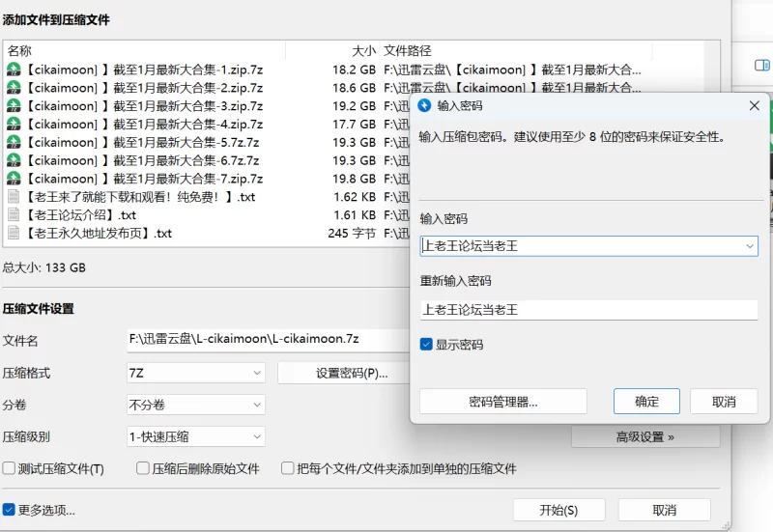Enable 测试压缩文件(T) checkbox

click(x=9, y=468)
